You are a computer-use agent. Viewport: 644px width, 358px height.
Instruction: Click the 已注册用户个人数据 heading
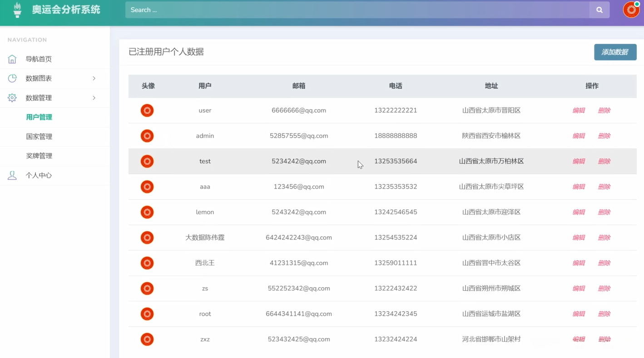[x=166, y=52]
